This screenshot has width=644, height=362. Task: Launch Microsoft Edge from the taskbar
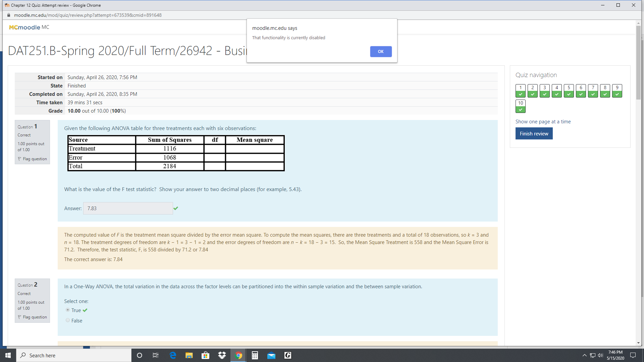[x=173, y=355]
